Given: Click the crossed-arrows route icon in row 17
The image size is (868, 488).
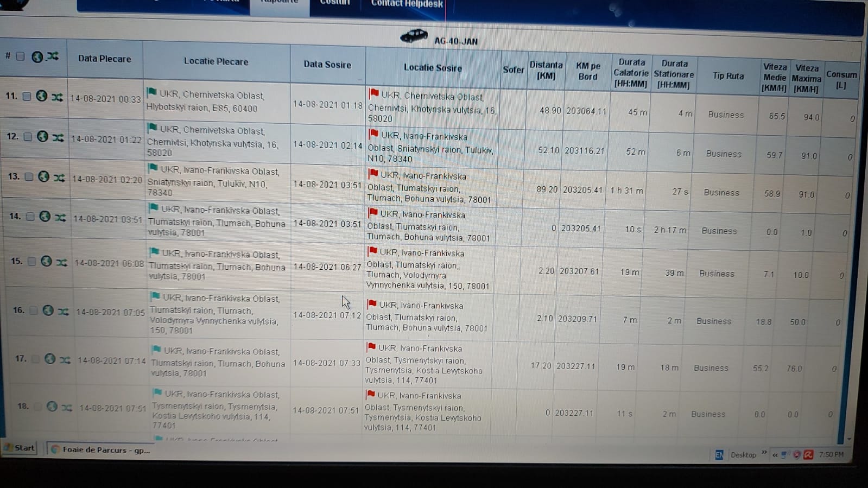Looking at the screenshot, I should [65, 360].
